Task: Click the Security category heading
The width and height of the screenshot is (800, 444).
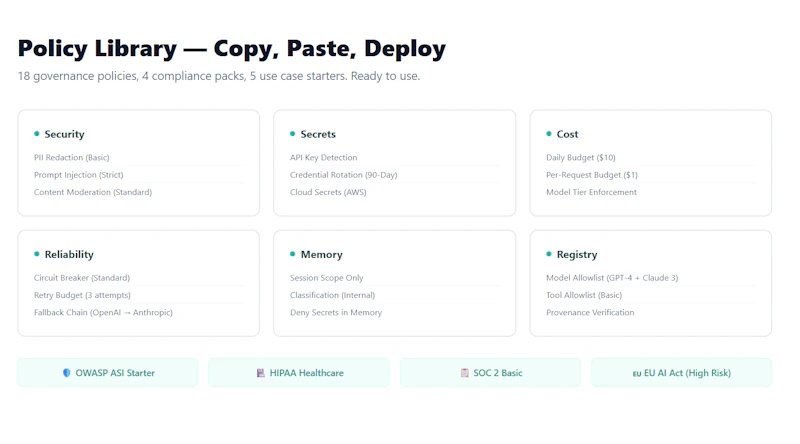Action: click(x=64, y=134)
